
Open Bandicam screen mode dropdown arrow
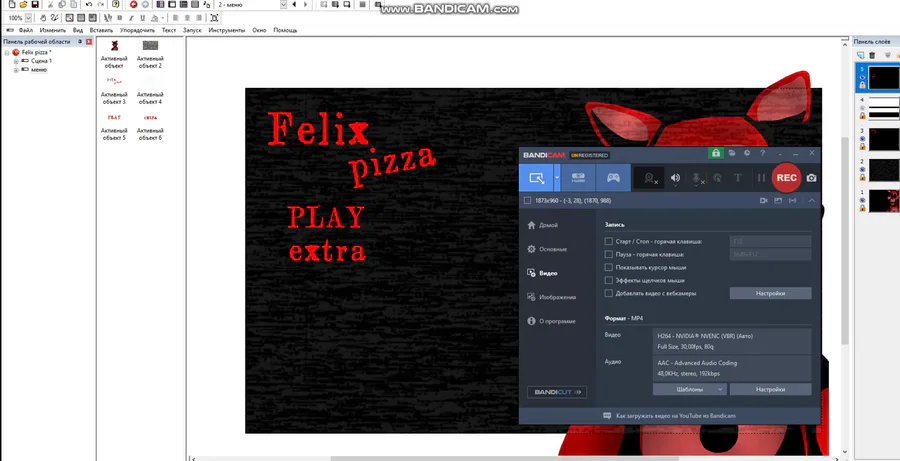[x=557, y=178]
